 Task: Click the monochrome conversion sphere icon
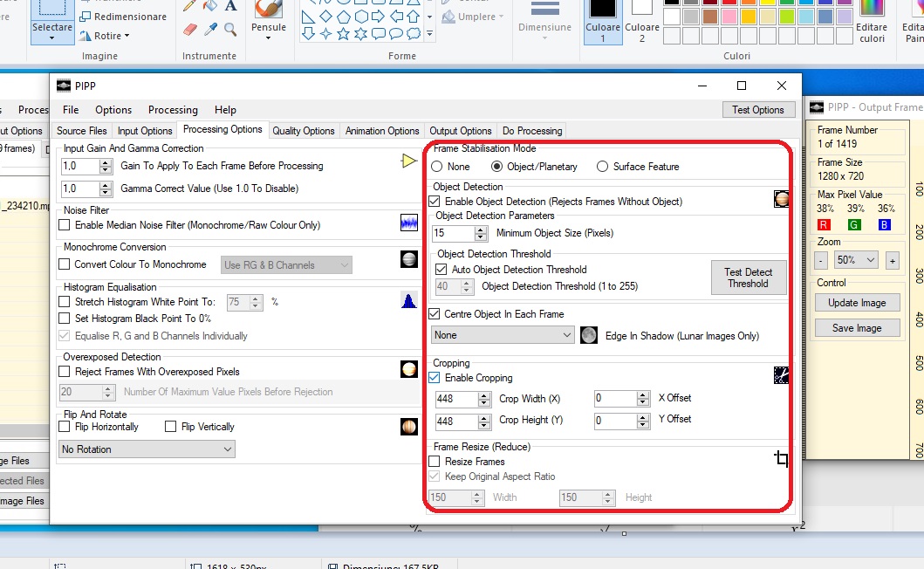point(409,259)
